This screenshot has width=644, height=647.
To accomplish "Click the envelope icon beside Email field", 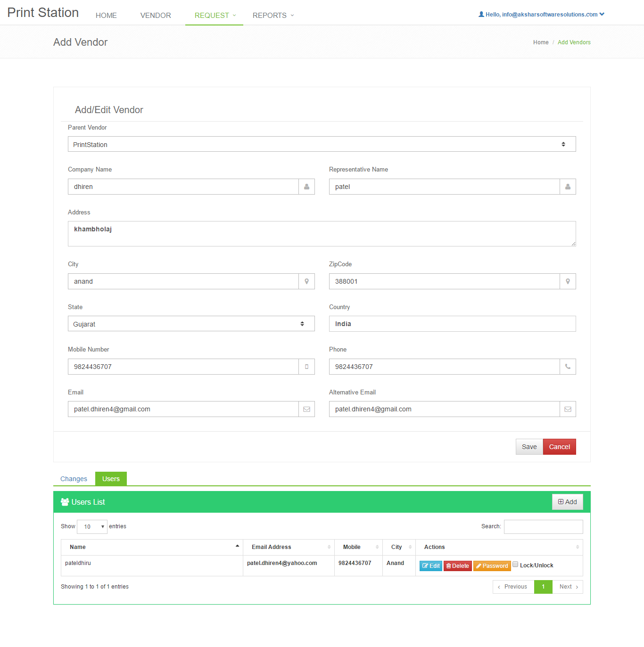I will click(306, 409).
